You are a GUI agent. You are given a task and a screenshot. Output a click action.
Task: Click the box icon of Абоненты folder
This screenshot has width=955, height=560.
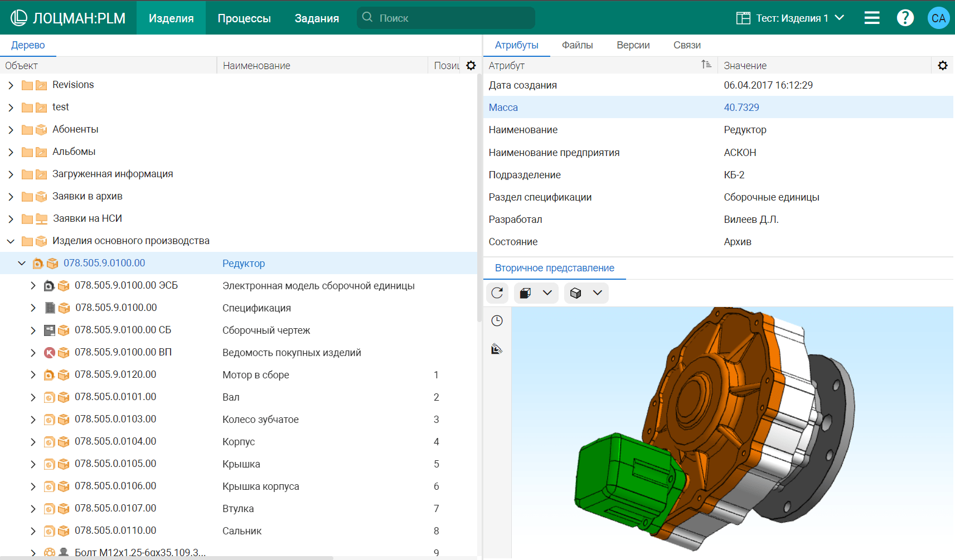click(41, 129)
